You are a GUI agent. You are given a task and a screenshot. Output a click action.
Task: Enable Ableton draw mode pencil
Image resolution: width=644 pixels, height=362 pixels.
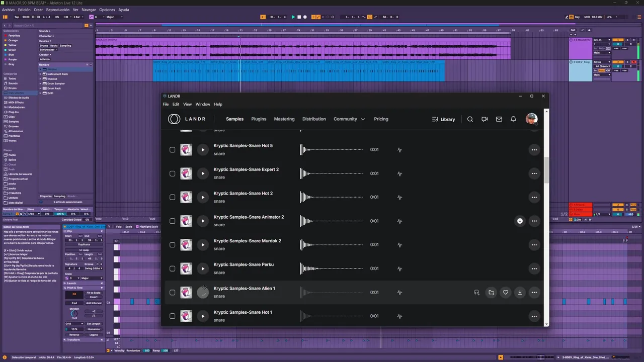[567, 17]
